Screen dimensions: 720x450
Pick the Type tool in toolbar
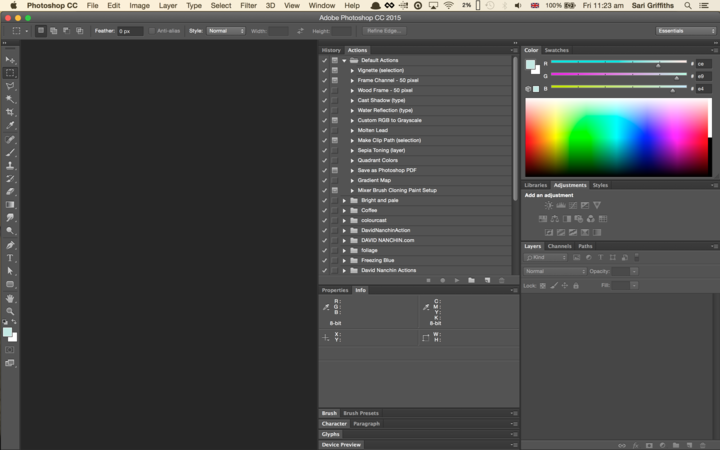click(10, 258)
